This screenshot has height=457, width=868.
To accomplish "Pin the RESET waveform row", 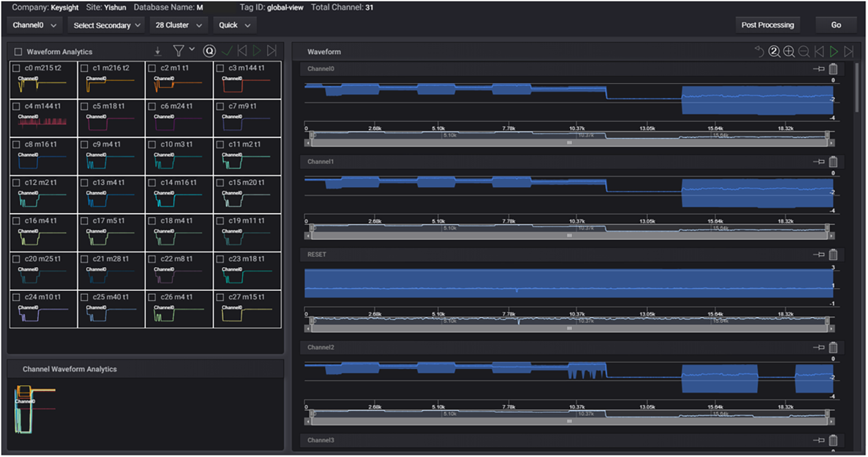I will pyautogui.click(x=818, y=255).
